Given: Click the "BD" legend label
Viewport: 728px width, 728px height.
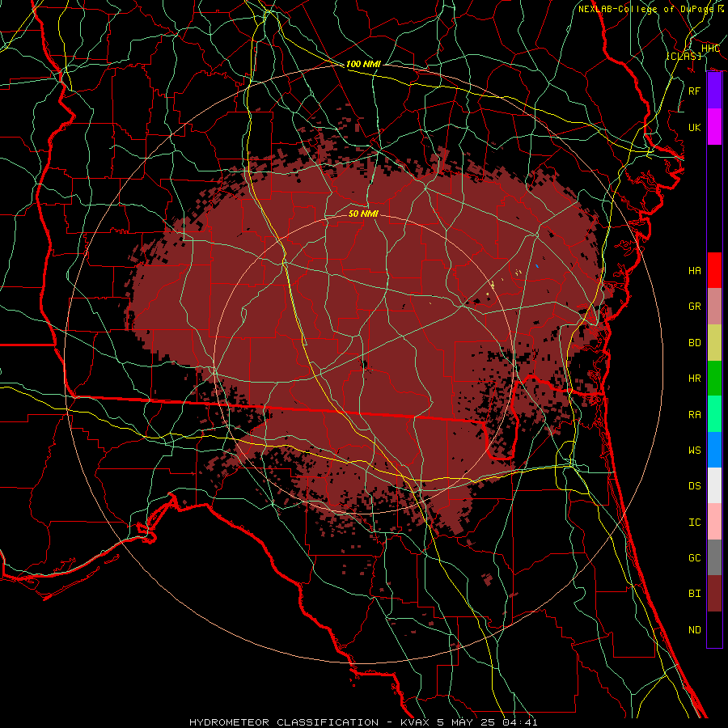Looking at the screenshot, I should coord(695,343).
